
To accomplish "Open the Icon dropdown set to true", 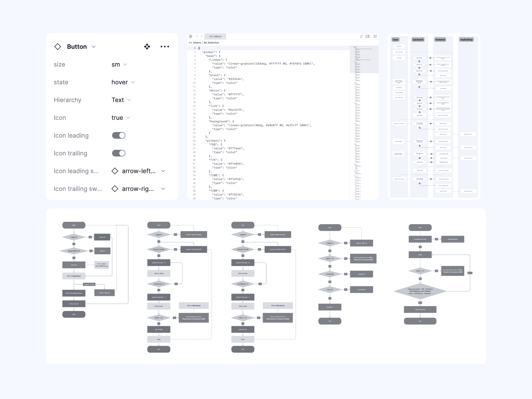I will coord(121,118).
